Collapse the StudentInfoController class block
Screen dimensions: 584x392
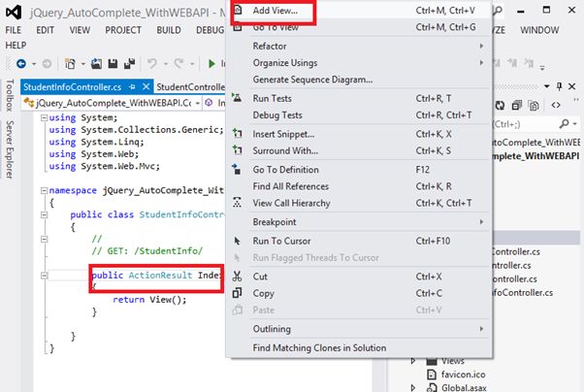(44, 215)
